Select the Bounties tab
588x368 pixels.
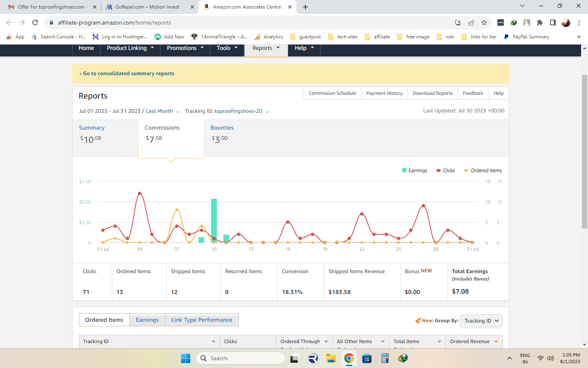[237, 138]
